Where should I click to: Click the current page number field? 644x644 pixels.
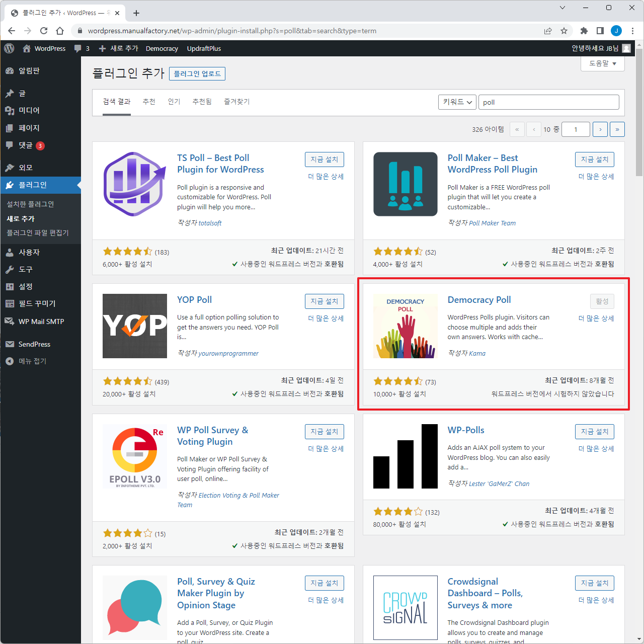(576, 129)
